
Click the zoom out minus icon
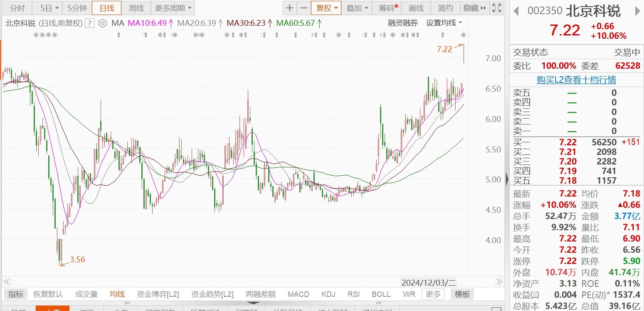point(304,8)
